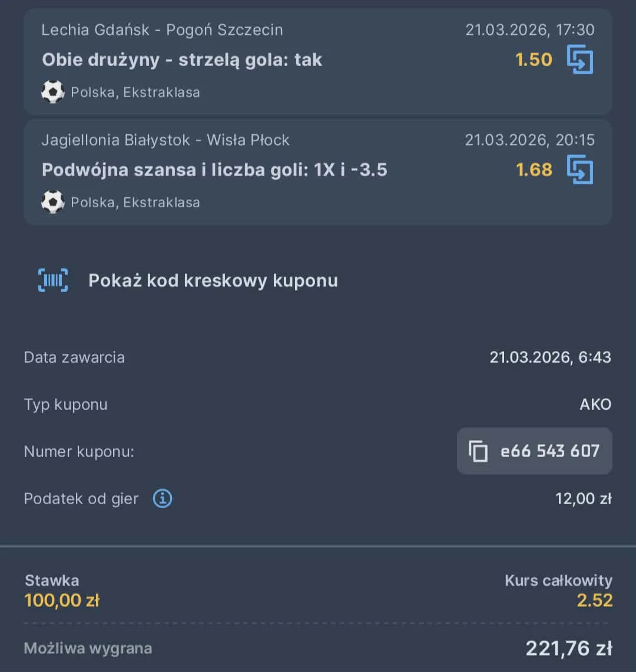Click the soccer ball icon on the second bet
636x672 pixels.
pyautogui.click(x=53, y=202)
